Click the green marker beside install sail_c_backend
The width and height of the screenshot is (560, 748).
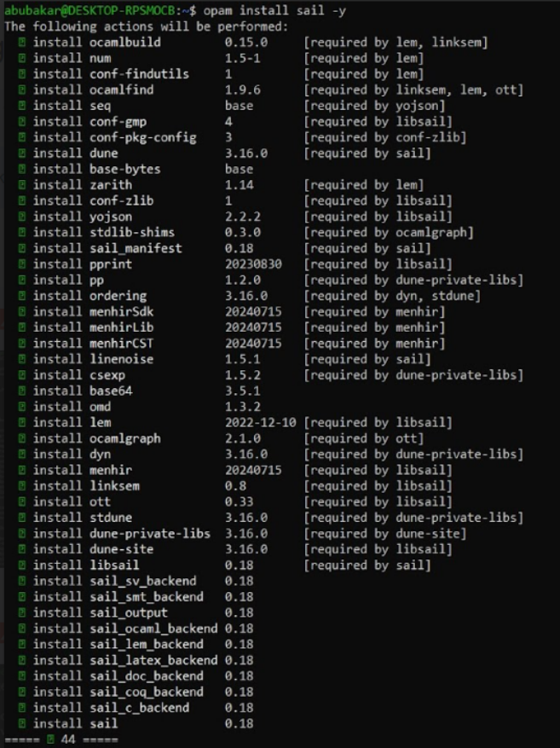tap(22, 708)
